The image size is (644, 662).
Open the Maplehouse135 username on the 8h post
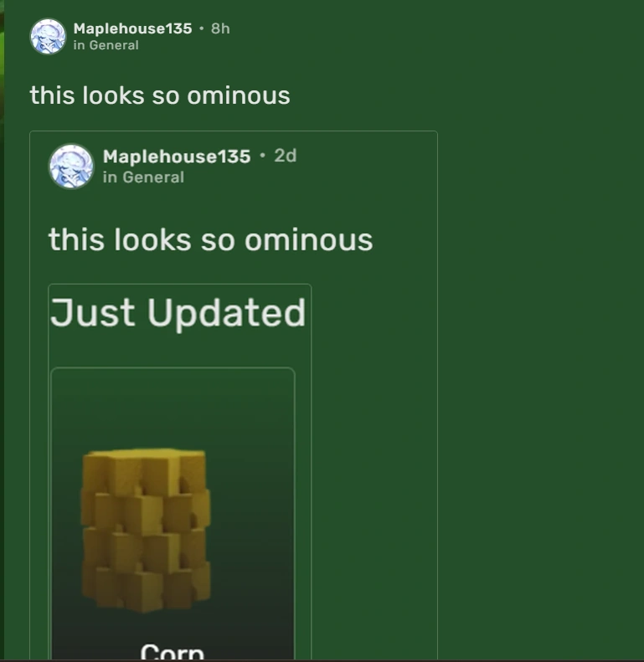point(132,28)
